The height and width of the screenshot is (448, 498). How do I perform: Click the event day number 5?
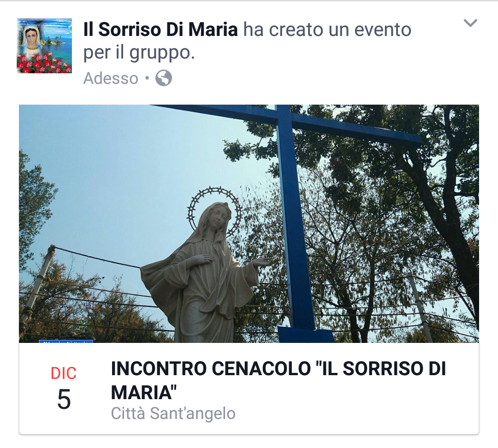(x=64, y=400)
